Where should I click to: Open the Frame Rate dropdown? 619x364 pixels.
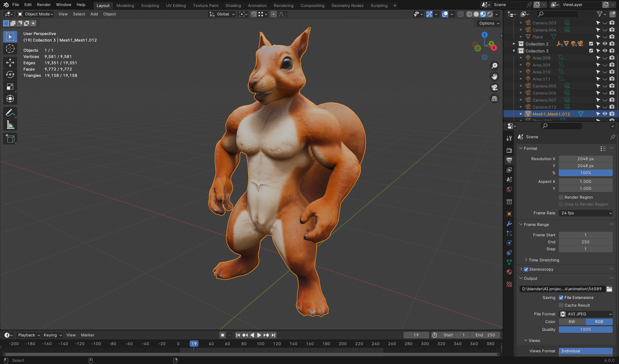click(586, 213)
